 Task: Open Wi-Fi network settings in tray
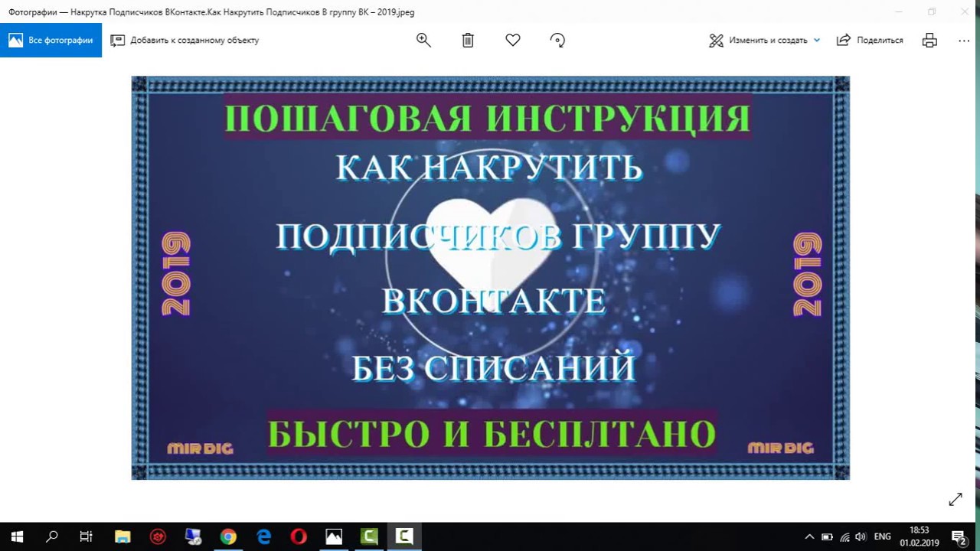point(844,536)
